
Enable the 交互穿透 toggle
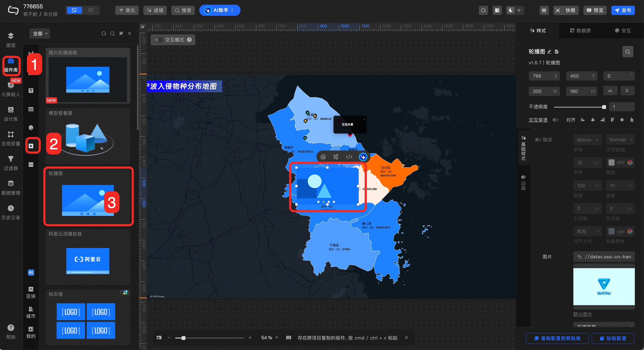pos(555,120)
